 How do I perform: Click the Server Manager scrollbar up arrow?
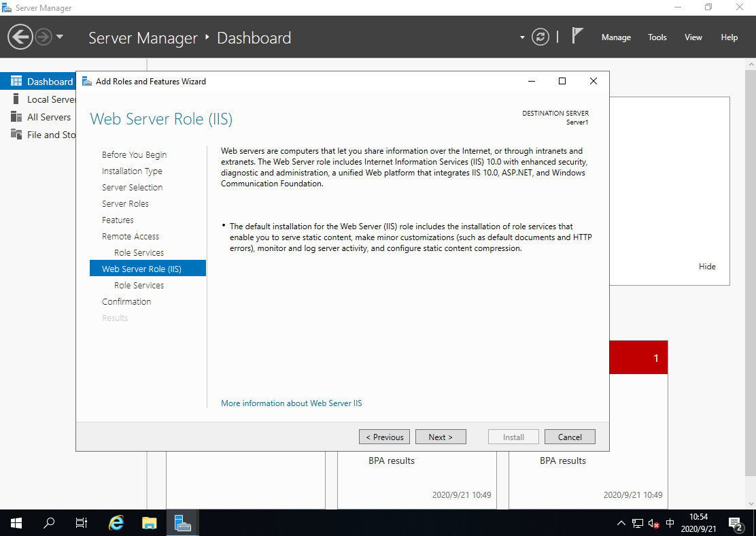(751, 64)
